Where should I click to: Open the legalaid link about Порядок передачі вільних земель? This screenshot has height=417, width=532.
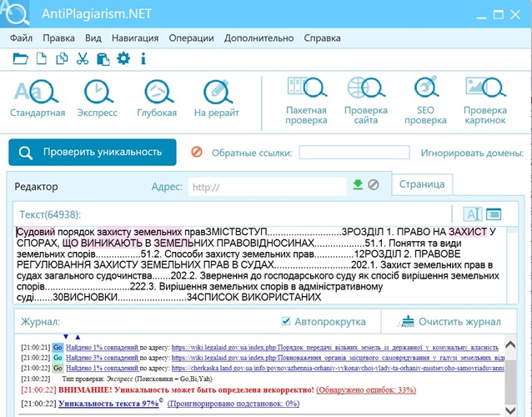tap(335, 348)
